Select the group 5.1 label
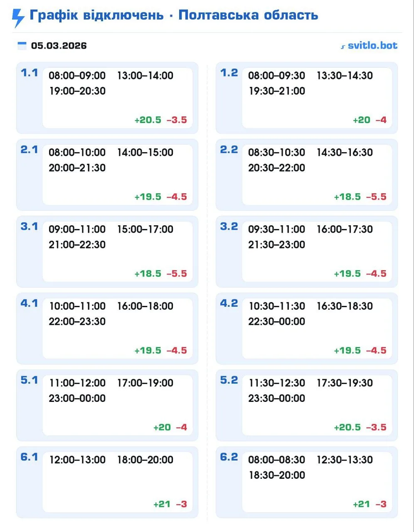Image resolution: width=414 pixels, height=532 pixels. (29, 380)
